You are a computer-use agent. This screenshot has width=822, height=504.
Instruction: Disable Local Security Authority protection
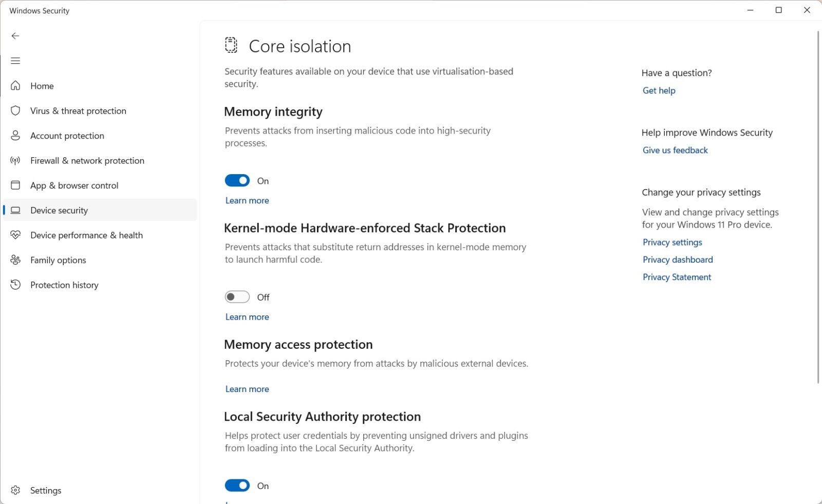coord(237,485)
